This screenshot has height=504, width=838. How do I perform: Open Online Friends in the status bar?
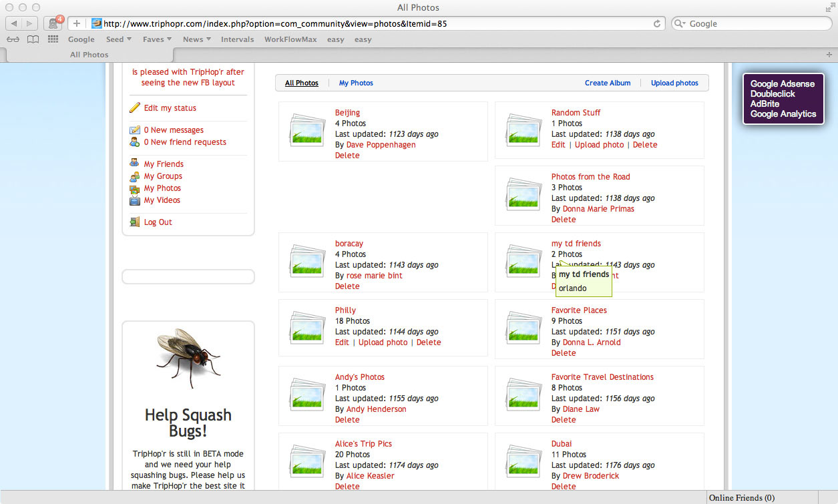tap(741, 498)
